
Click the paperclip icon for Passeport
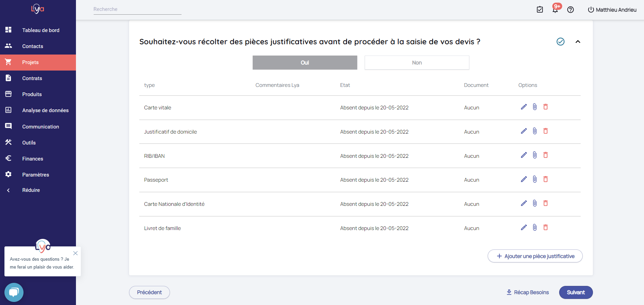[535, 179]
